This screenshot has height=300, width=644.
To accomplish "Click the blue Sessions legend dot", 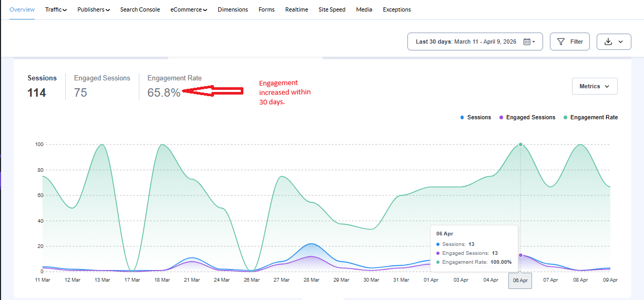I will (462, 117).
